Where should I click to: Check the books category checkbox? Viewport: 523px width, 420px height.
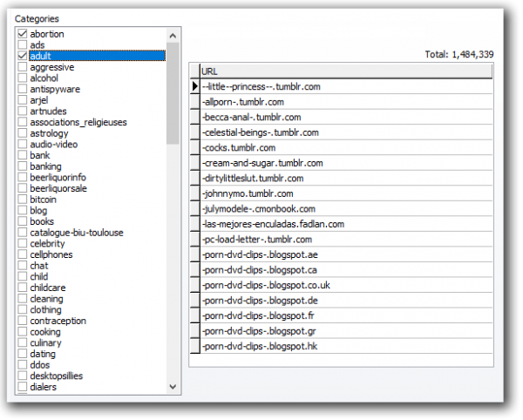pyautogui.click(x=23, y=221)
